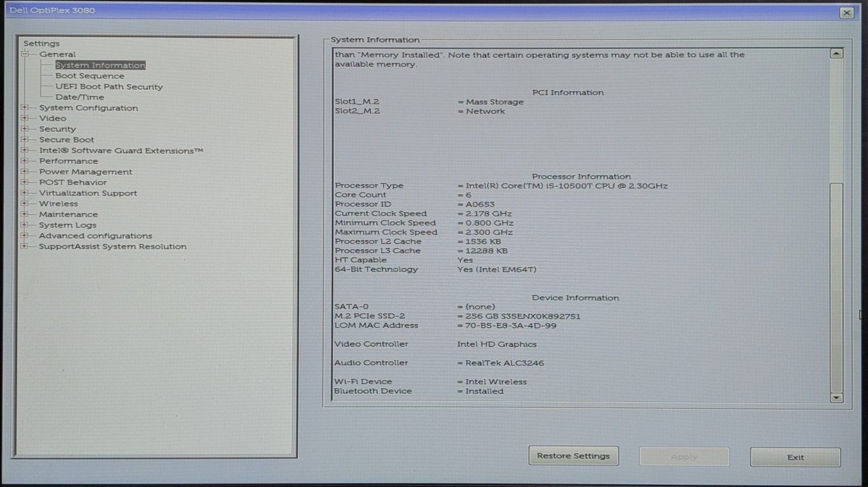
Task: Select the Performance category label
Action: click(69, 161)
